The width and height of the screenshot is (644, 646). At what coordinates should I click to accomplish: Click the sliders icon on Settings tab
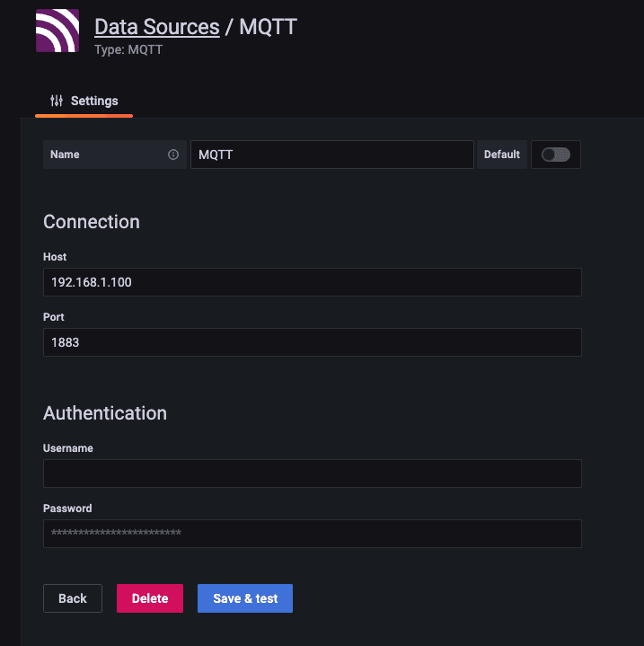point(57,101)
